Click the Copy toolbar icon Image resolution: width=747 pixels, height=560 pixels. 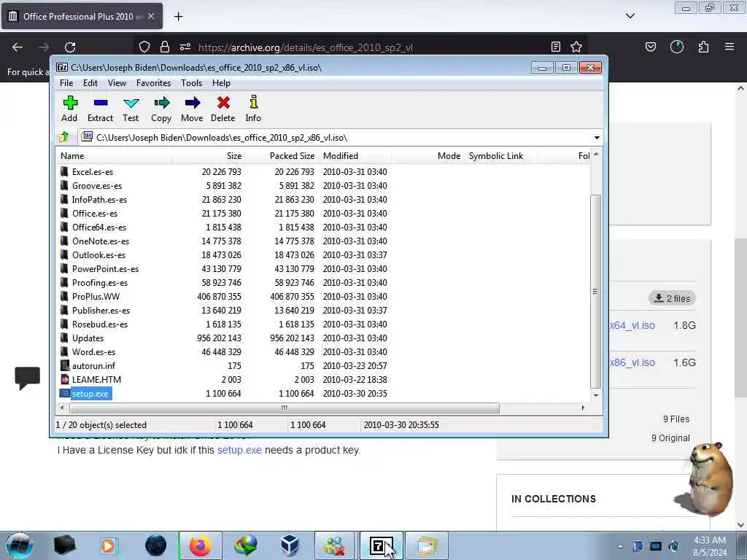click(161, 109)
